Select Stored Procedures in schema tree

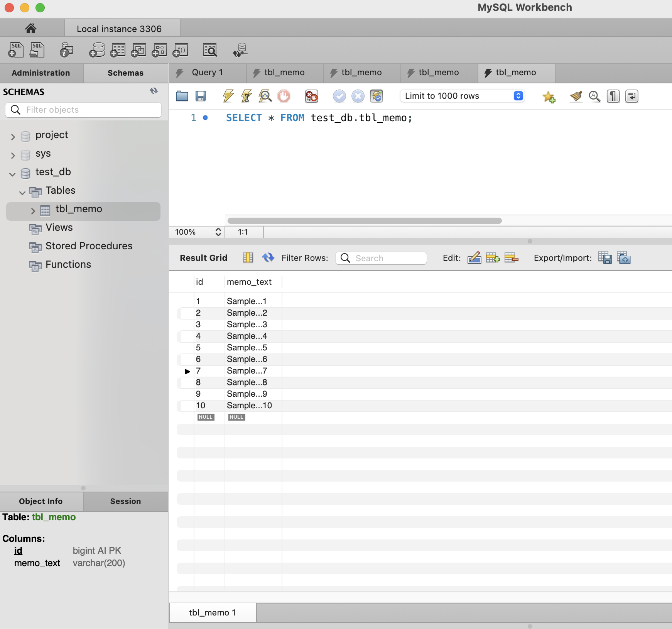pyautogui.click(x=89, y=246)
